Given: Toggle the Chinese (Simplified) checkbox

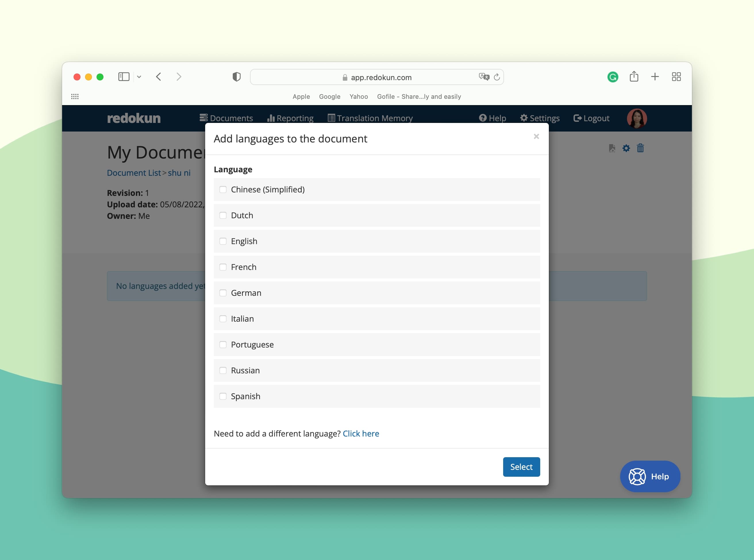Looking at the screenshot, I should [x=223, y=190].
